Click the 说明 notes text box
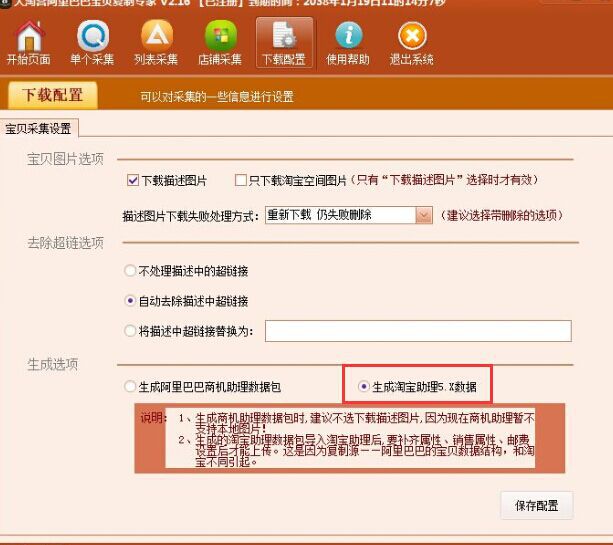Image resolution: width=613 pixels, height=545 pixels. [350, 438]
